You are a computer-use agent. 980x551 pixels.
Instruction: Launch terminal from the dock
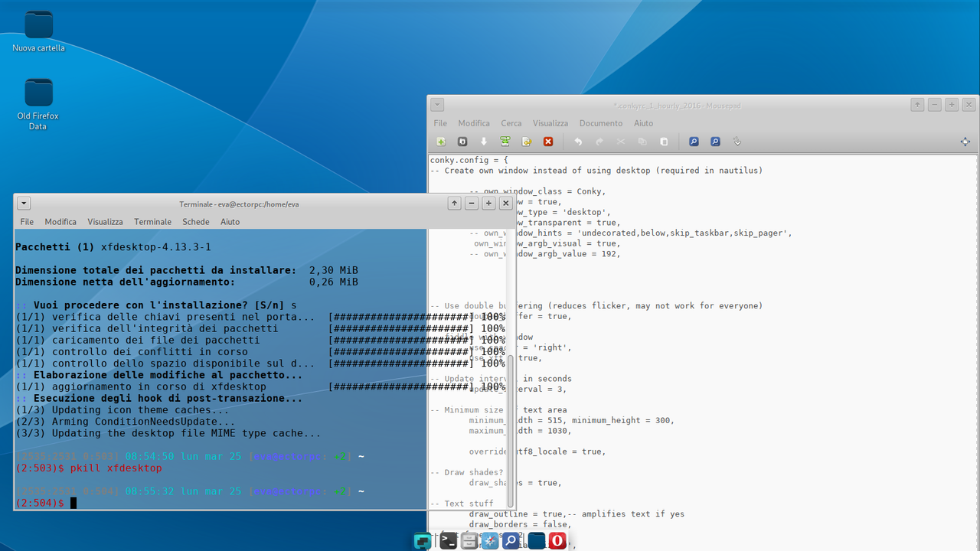(449, 541)
